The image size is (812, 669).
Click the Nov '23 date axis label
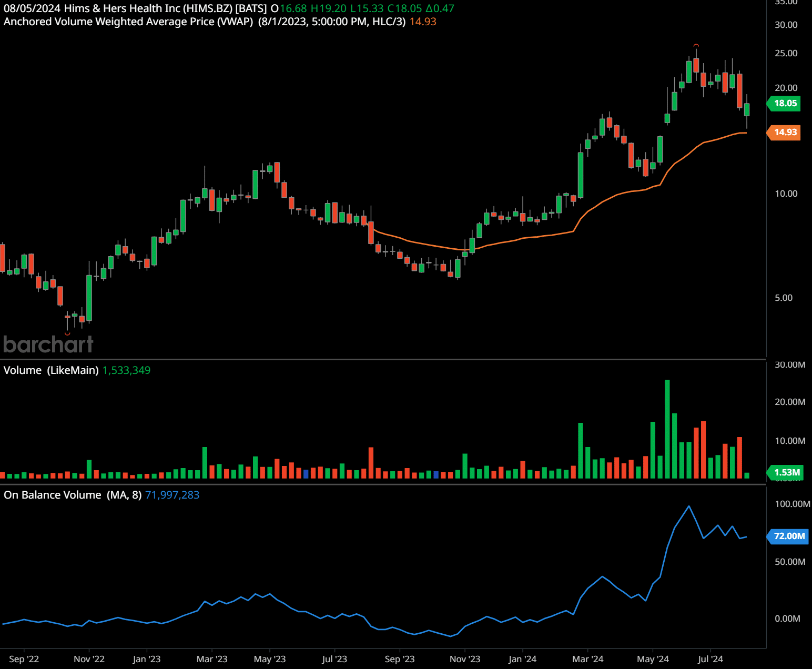click(465, 659)
